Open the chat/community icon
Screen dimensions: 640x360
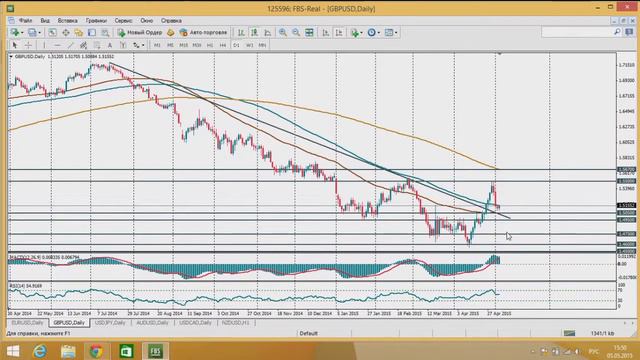click(x=629, y=32)
